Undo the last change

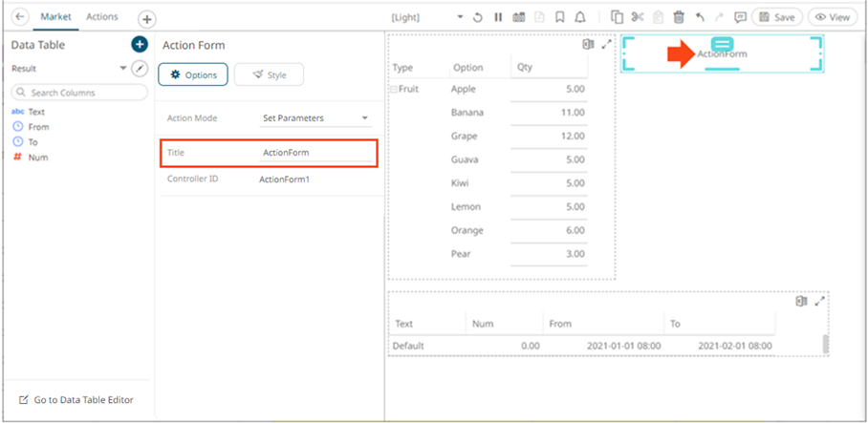[700, 17]
